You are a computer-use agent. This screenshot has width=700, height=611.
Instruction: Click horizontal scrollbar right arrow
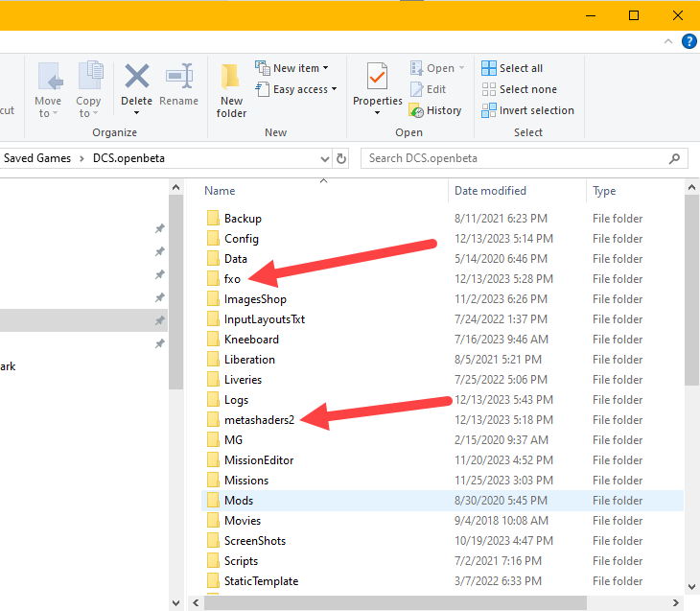tap(675, 602)
